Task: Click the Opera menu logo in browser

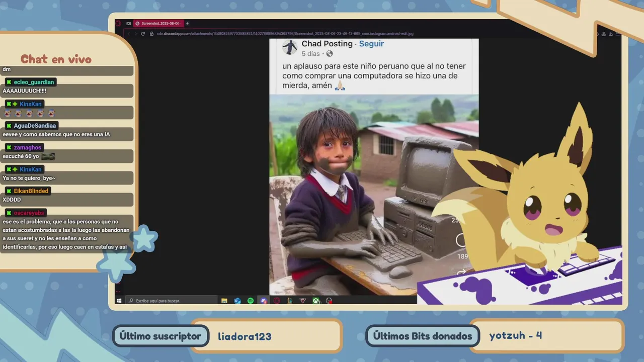Action: [118, 23]
